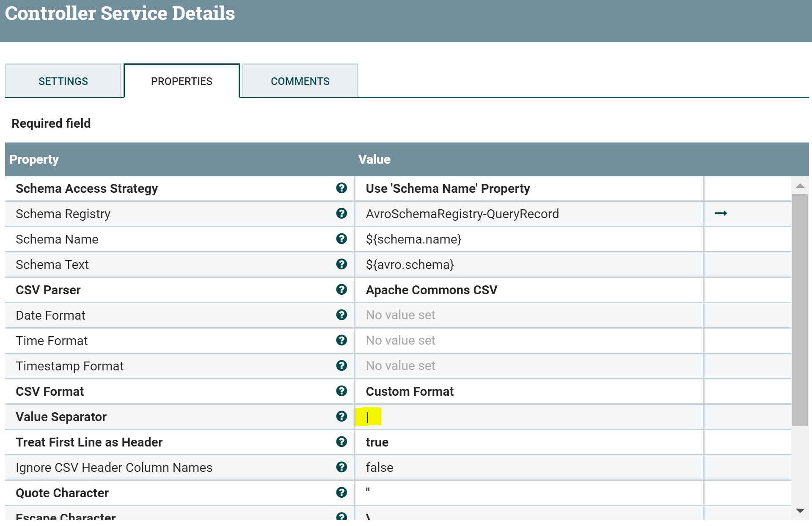The width and height of the screenshot is (812, 526).
Task: Click scrollbar down arrow in properties table
Action: [x=800, y=511]
